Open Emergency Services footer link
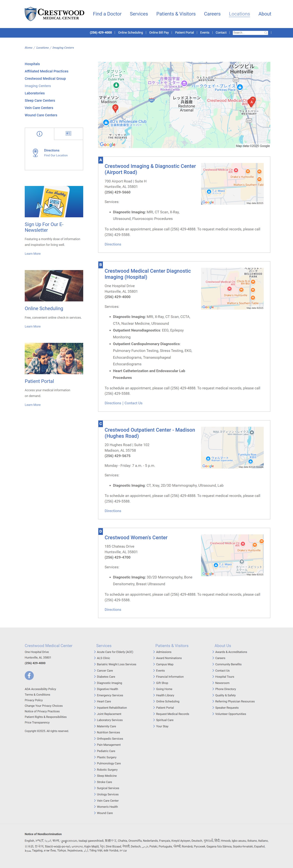Viewport: 293px width, 868px height. [110, 695]
